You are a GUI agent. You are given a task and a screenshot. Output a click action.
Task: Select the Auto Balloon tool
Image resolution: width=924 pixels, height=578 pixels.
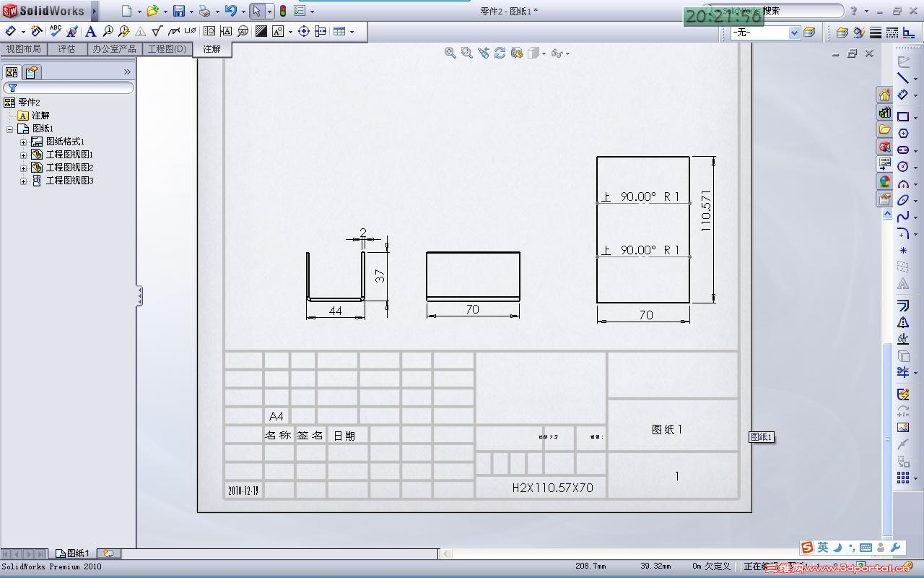pos(124,31)
